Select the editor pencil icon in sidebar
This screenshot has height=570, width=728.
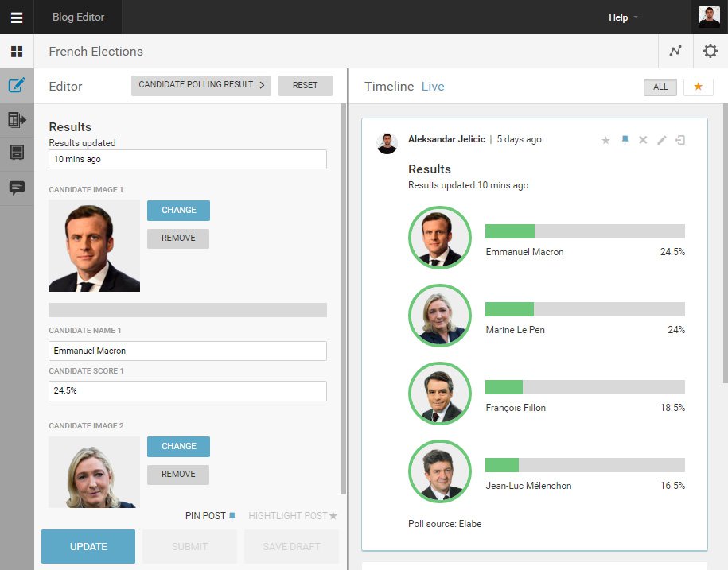pyautogui.click(x=17, y=86)
